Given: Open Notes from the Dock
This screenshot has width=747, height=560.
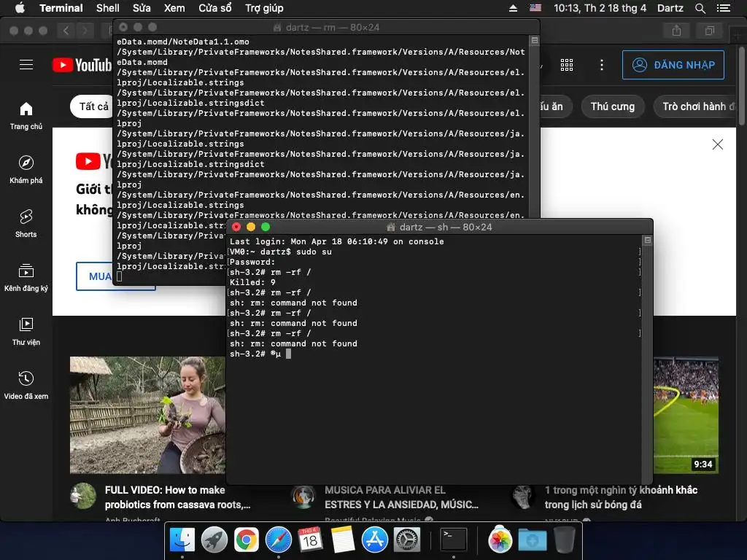Looking at the screenshot, I should pos(343,540).
